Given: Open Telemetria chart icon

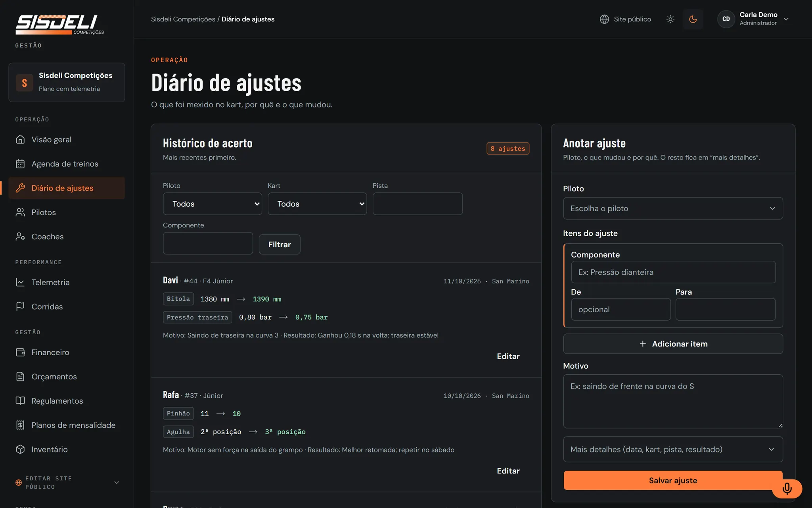Looking at the screenshot, I should 20,282.
